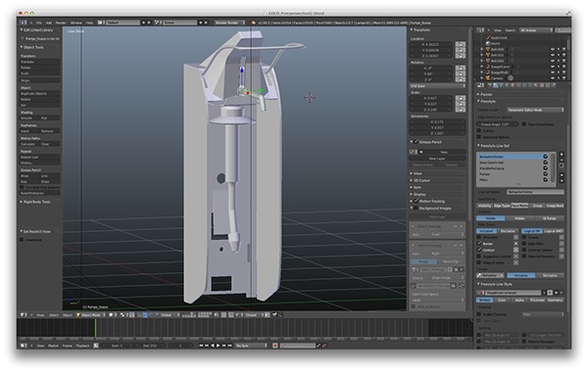Image resolution: width=588 pixels, height=372 pixels.
Task: Open the All Scenes dropdown in the outliner
Action: [536, 30]
